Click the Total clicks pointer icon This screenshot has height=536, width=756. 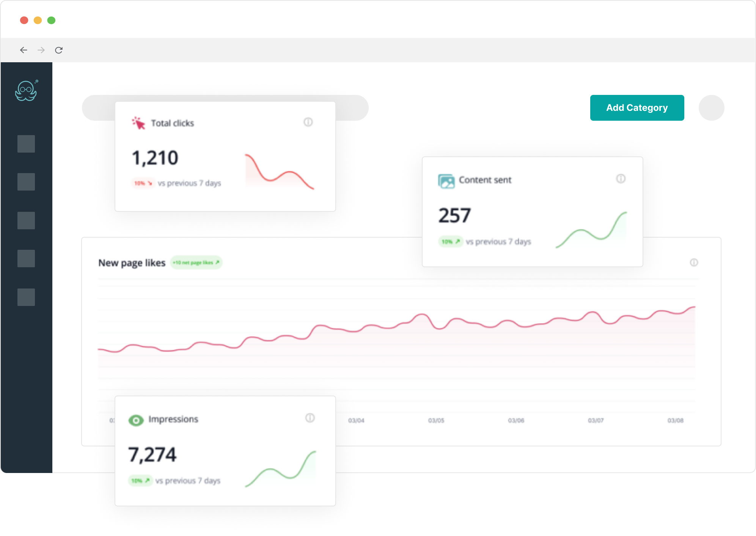(x=138, y=123)
